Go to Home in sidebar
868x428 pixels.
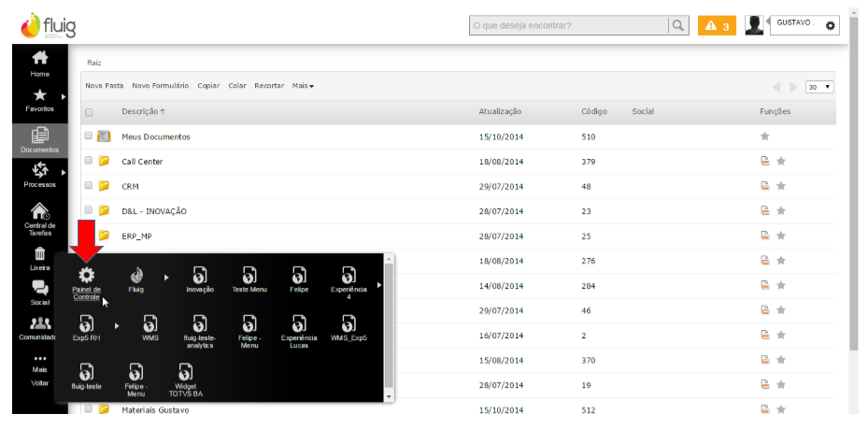[x=40, y=64]
